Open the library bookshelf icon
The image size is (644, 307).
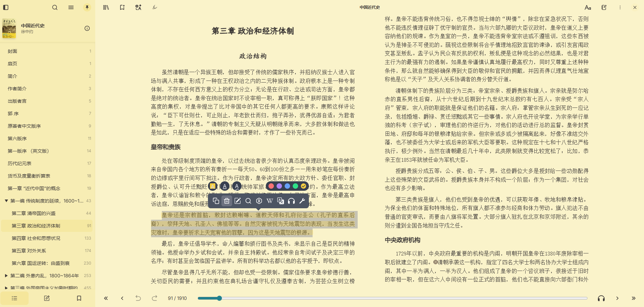[106, 7]
